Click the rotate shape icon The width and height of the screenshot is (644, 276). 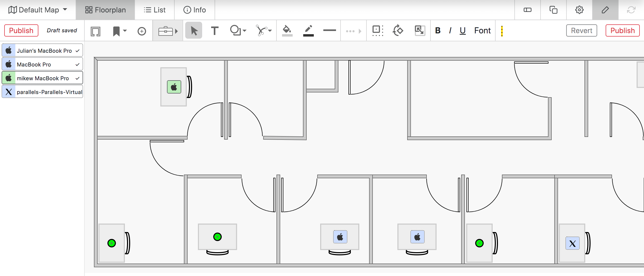(398, 30)
